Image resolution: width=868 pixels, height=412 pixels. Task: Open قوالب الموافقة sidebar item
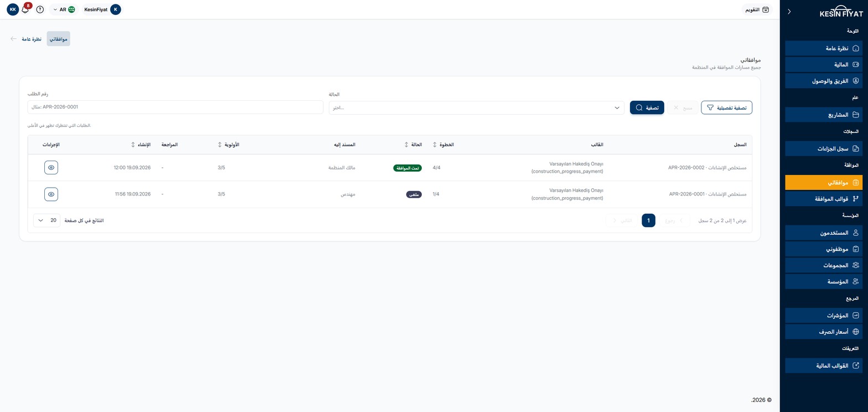point(824,198)
